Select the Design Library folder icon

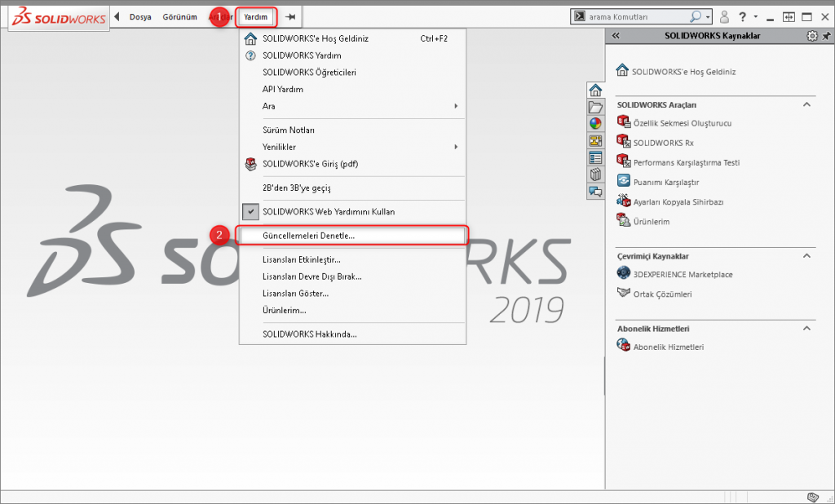tap(595, 106)
